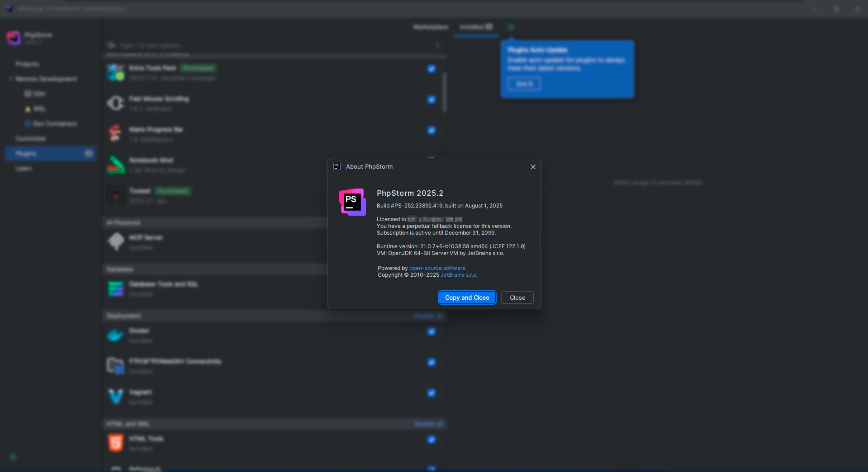This screenshot has width=868, height=472.
Task: Click the plugin list vertical scrollbar
Action: 445,92
